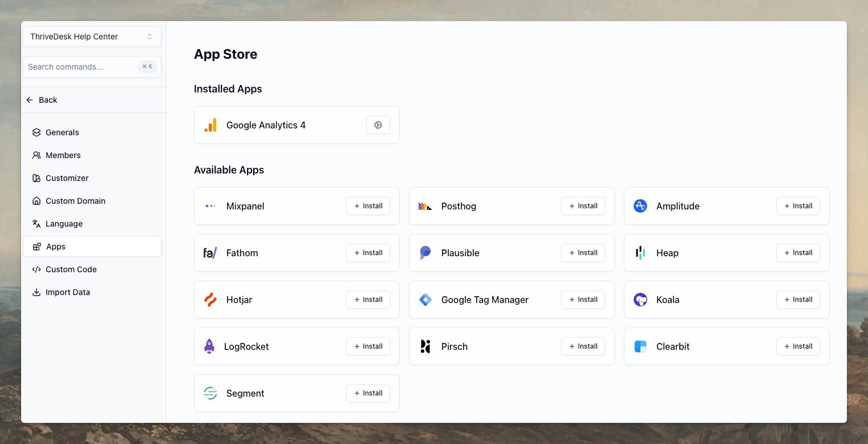Click the Koala logo icon
This screenshot has height=444, width=868.
(640, 300)
